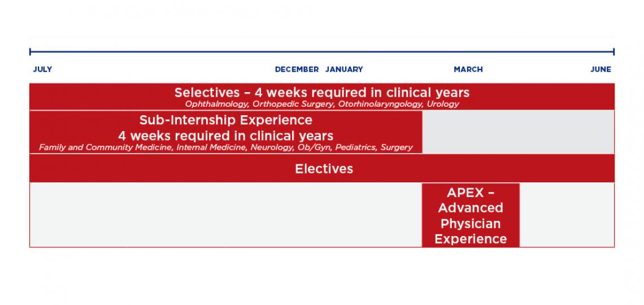The image size is (644, 305).
Task: Select the JANUARY month label
Action: 344,69
